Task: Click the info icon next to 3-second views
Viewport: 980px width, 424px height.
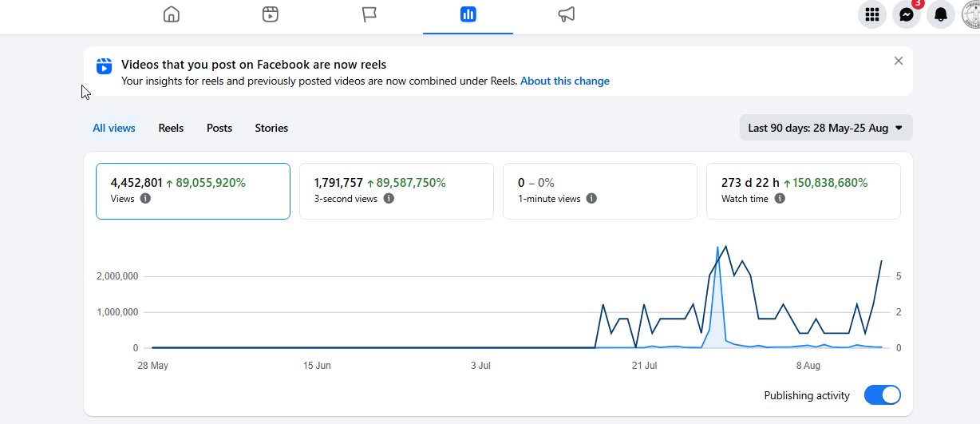Action: 389,199
